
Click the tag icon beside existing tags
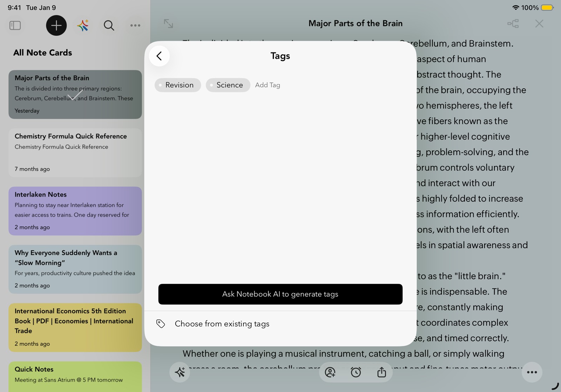pyautogui.click(x=161, y=324)
